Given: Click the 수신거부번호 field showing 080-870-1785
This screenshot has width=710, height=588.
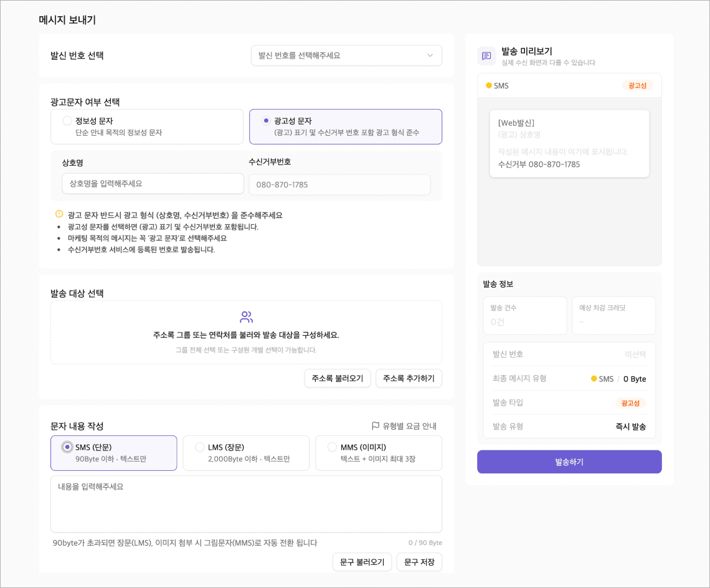Looking at the screenshot, I should pyautogui.click(x=339, y=184).
